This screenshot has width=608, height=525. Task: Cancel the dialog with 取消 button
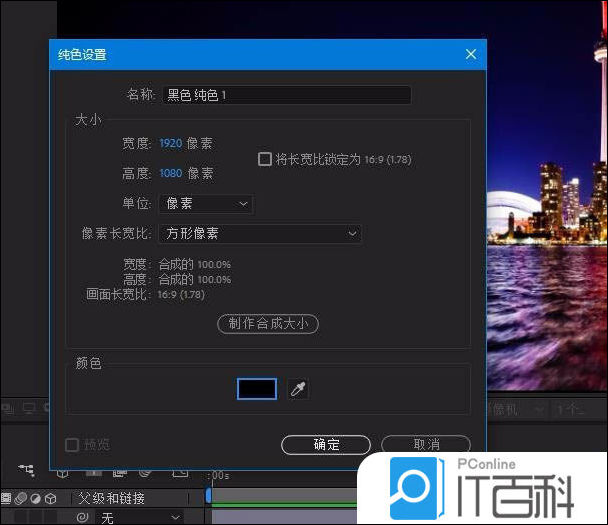[425, 445]
